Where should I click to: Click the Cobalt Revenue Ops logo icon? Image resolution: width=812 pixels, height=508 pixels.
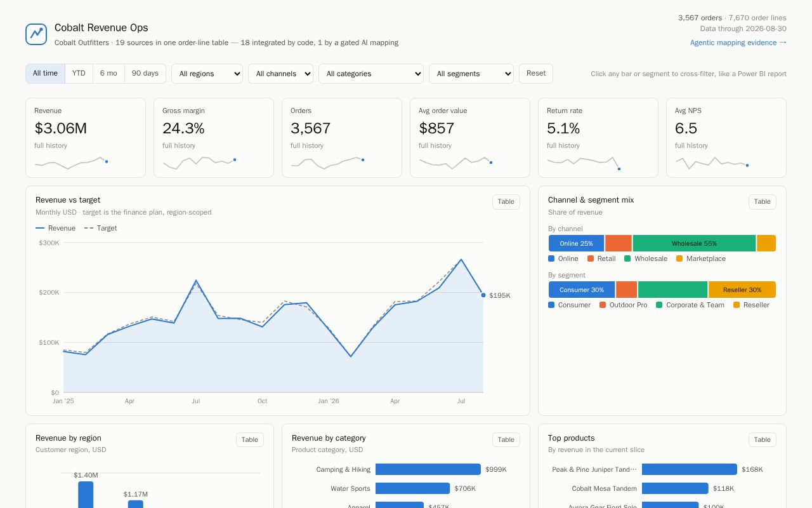[x=36, y=34]
